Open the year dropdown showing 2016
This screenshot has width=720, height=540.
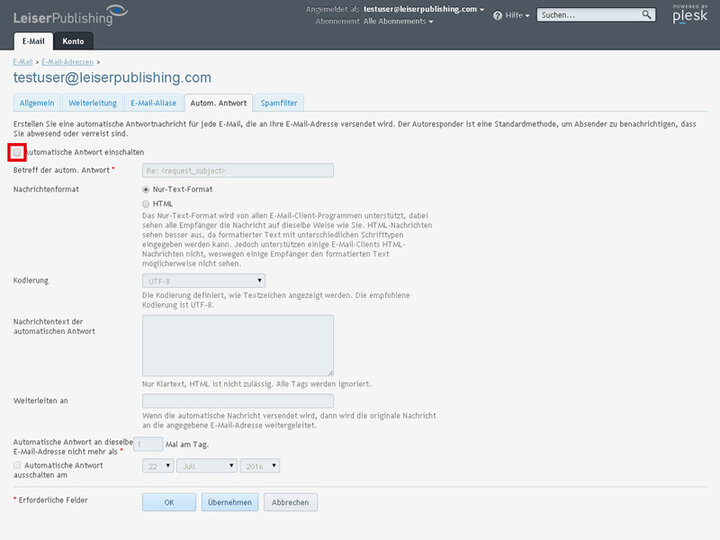(259, 465)
